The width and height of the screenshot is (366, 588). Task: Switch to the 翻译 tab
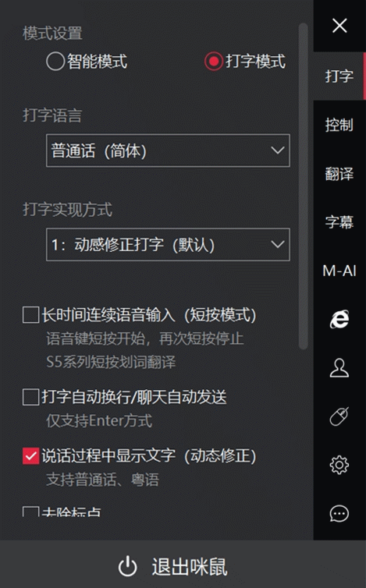point(339,174)
